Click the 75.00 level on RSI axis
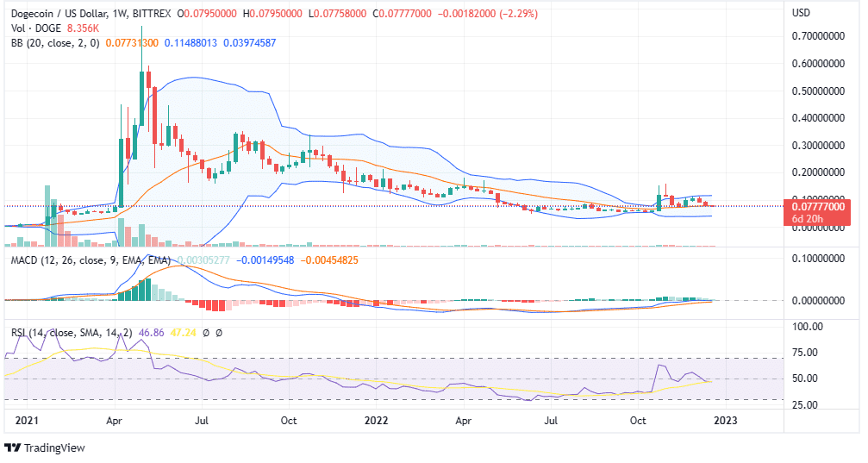The width and height of the screenshot is (868, 463). tap(805, 353)
